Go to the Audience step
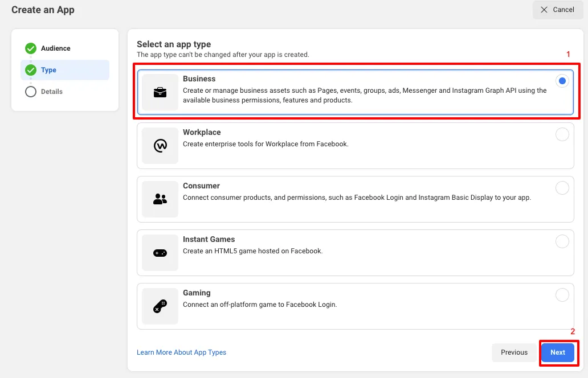 (65, 48)
